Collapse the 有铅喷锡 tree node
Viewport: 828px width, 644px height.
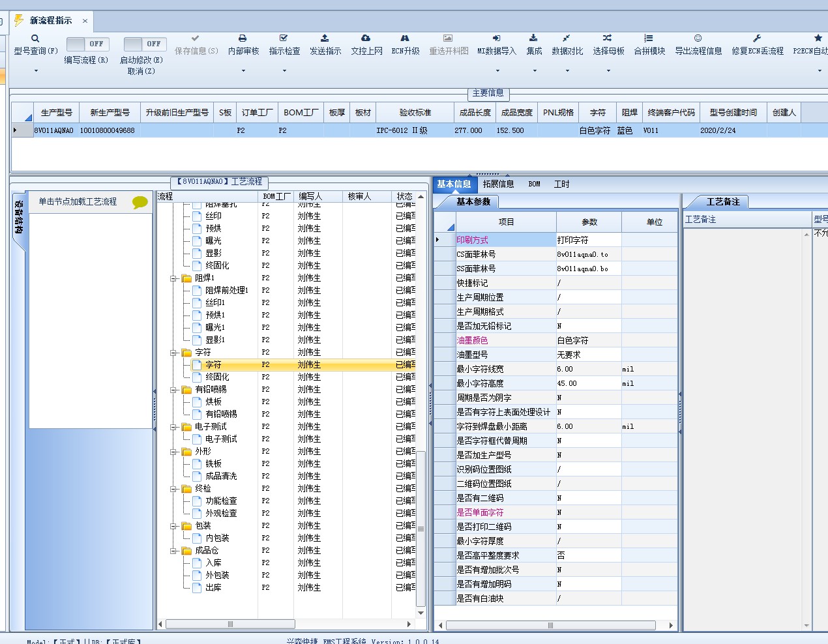click(174, 390)
